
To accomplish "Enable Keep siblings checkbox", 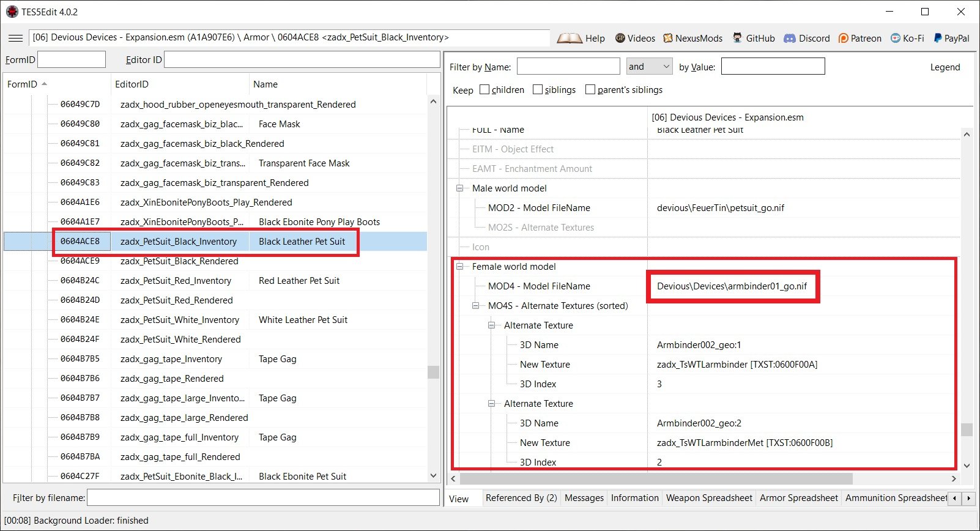I will click(x=538, y=89).
